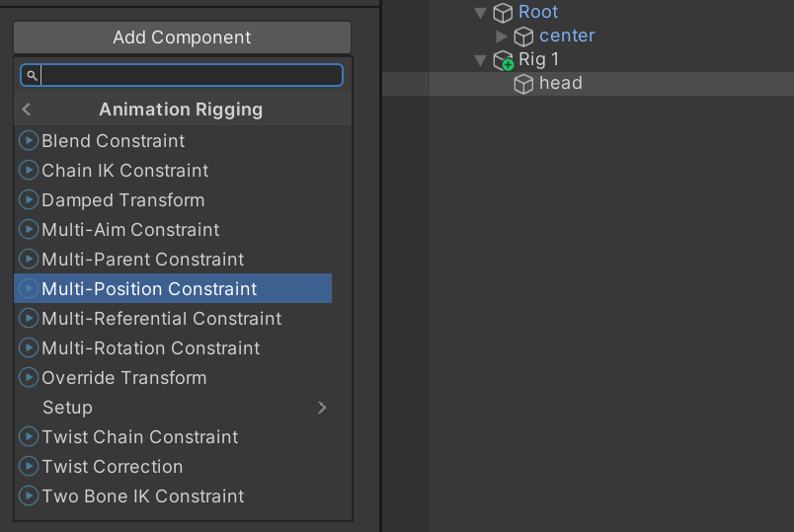Click the Multi-Aim Constraint icon
This screenshot has width=794, height=532.
click(29, 230)
